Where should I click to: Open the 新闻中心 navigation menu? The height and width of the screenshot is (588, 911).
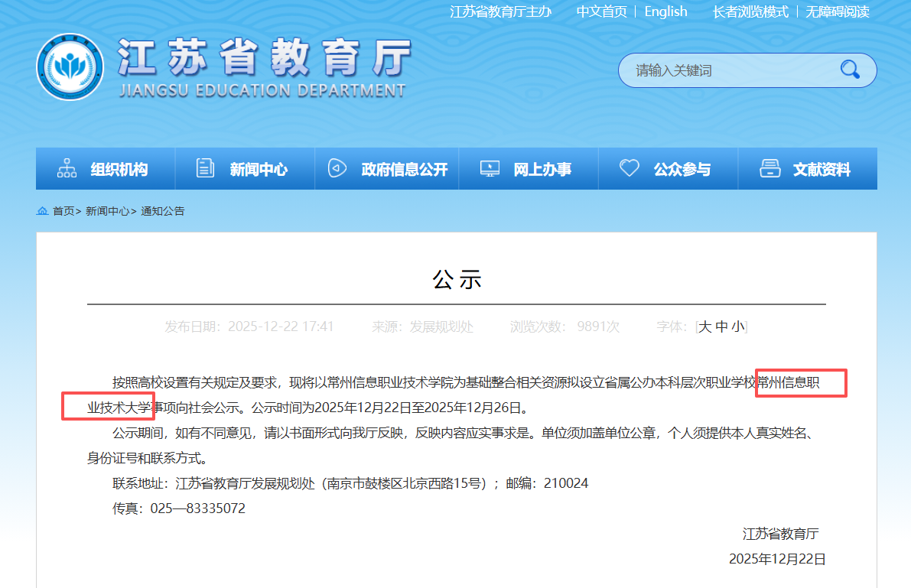(x=245, y=169)
